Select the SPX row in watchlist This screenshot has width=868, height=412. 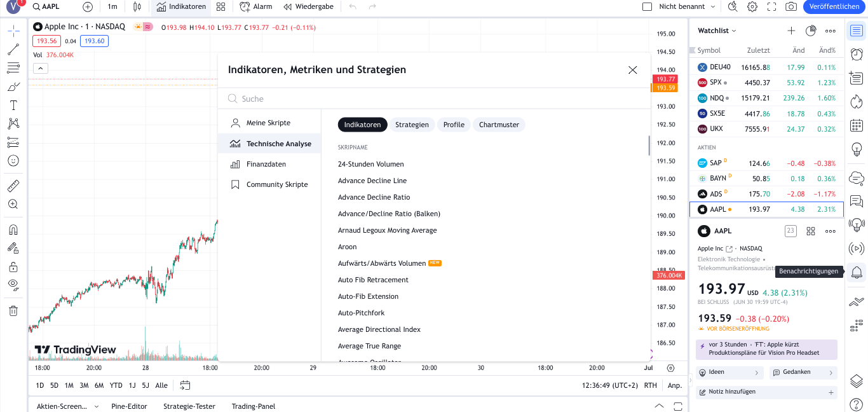coord(767,83)
